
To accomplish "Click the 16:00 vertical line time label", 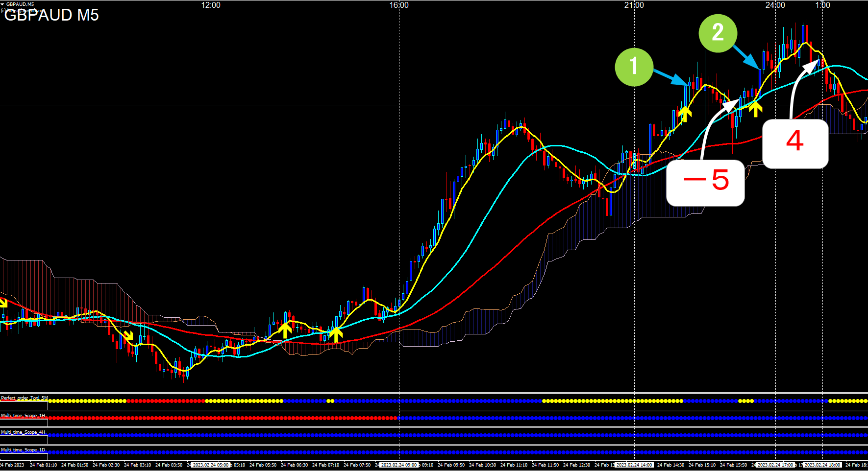I will coord(399,5).
